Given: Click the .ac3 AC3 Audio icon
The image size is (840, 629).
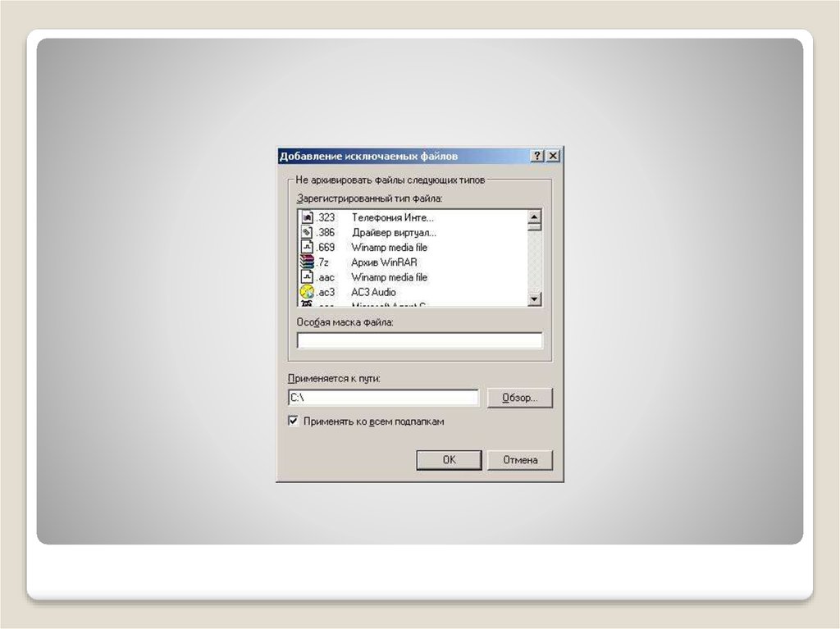Looking at the screenshot, I should coord(308,292).
